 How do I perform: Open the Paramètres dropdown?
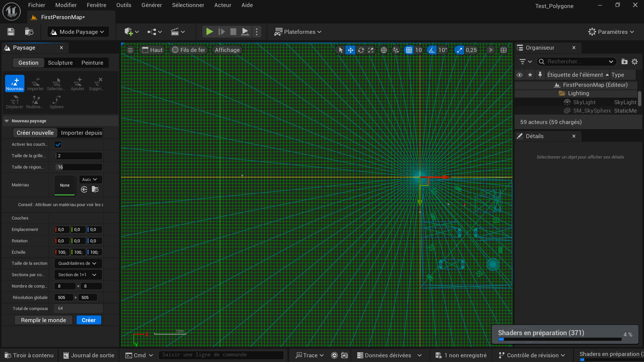tap(611, 32)
